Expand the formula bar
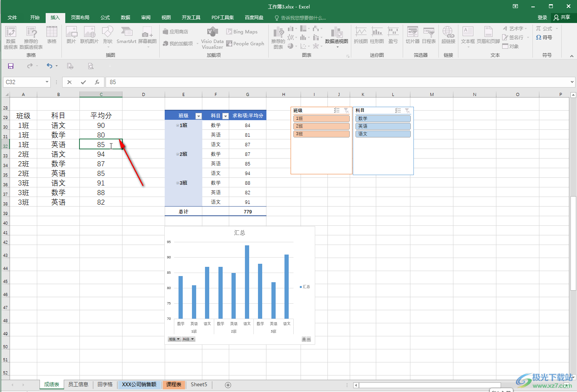This screenshot has width=577, height=392. [x=572, y=82]
